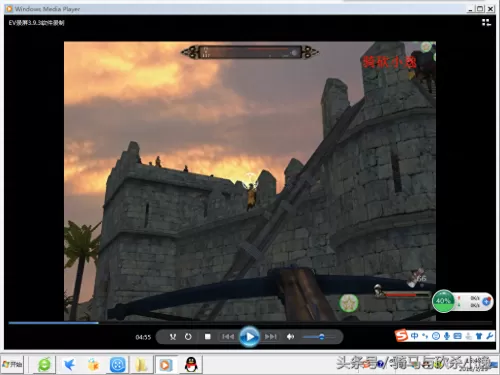Open Sogou wrench settings tool
Viewport: 500px width, 375px height.
click(x=490, y=336)
